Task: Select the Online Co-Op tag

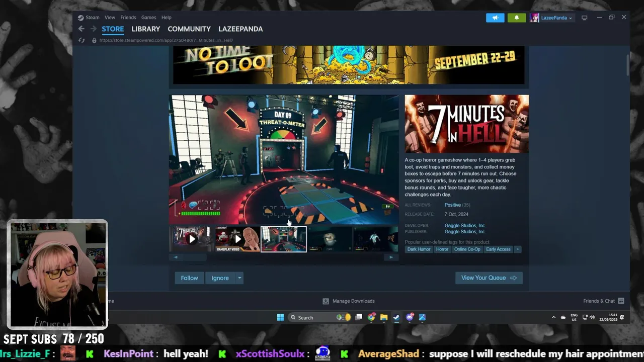Action: 467,249
